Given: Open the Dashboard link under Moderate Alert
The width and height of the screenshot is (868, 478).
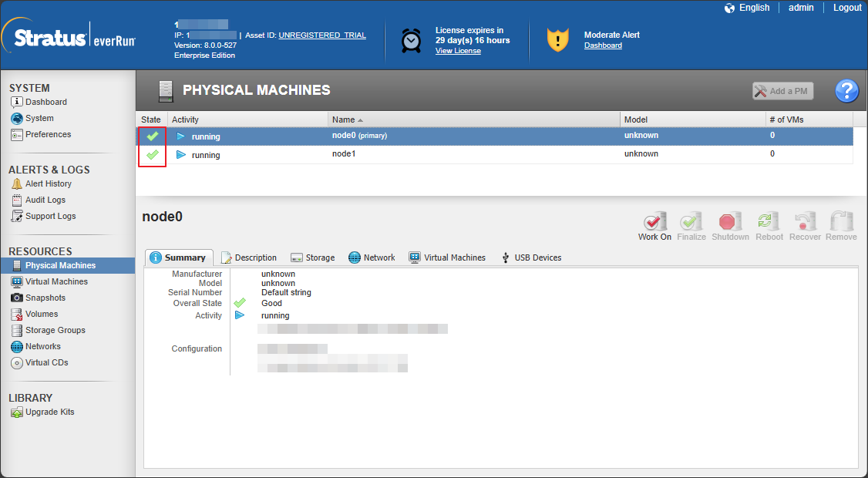Looking at the screenshot, I should point(603,45).
